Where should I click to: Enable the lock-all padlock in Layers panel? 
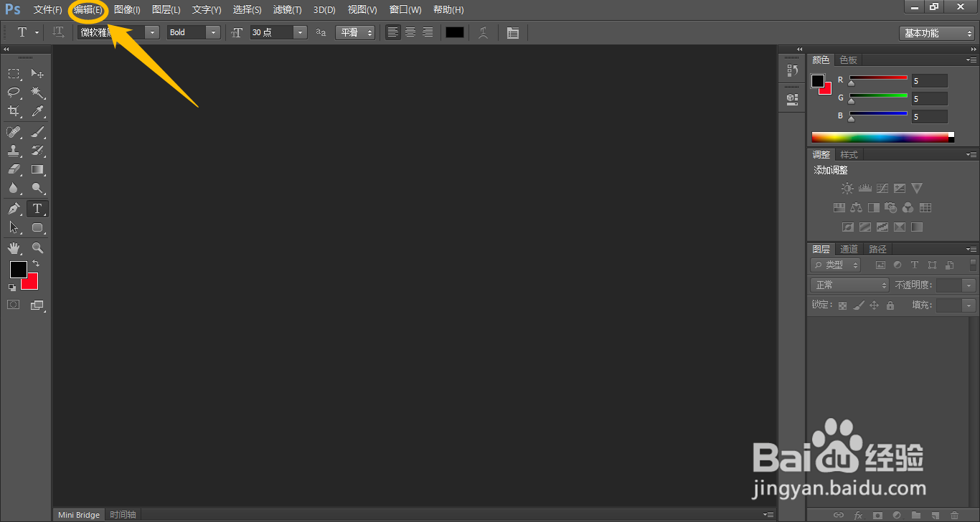pos(890,305)
